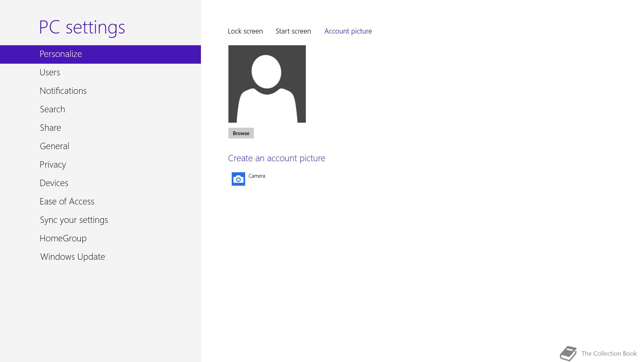Click the PC settings title
The height and width of the screenshot is (362, 644).
click(x=82, y=27)
